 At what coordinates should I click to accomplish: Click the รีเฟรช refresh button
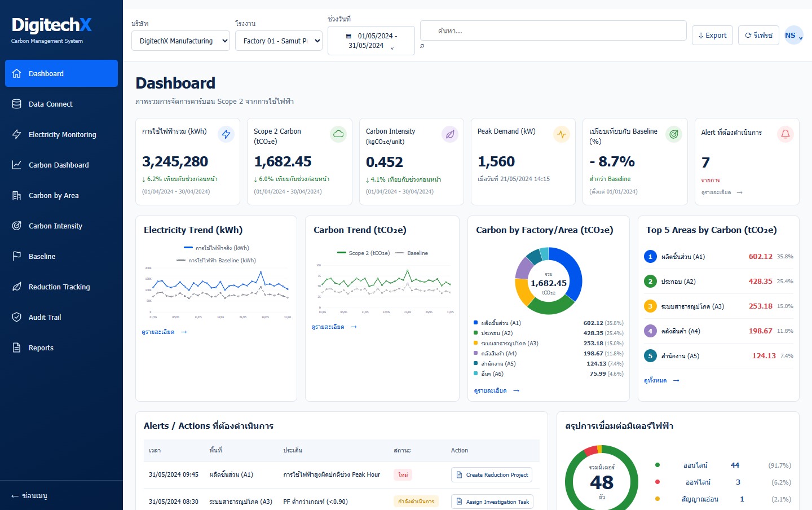click(x=758, y=35)
